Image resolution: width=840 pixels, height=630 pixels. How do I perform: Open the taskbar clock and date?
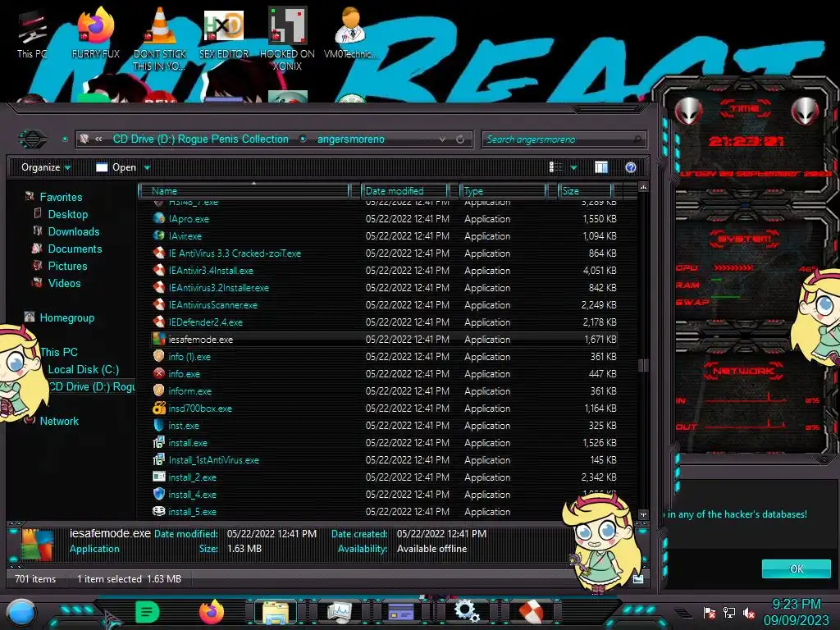(796, 612)
